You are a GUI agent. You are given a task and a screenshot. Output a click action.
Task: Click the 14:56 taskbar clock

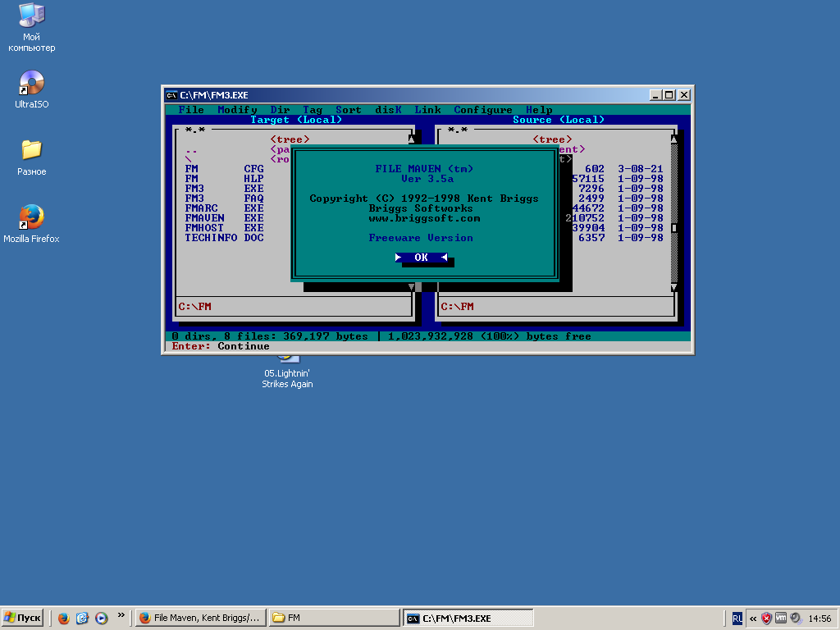[x=819, y=619]
